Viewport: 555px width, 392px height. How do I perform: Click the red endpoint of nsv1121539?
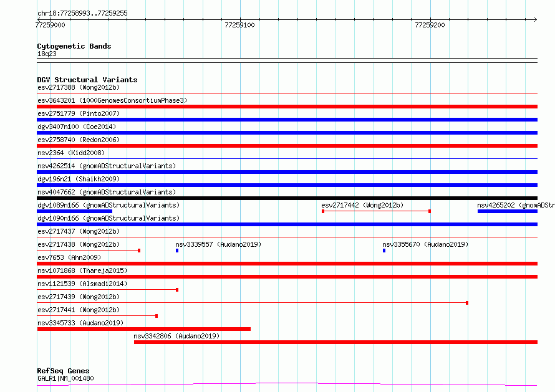(x=177, y=290)
